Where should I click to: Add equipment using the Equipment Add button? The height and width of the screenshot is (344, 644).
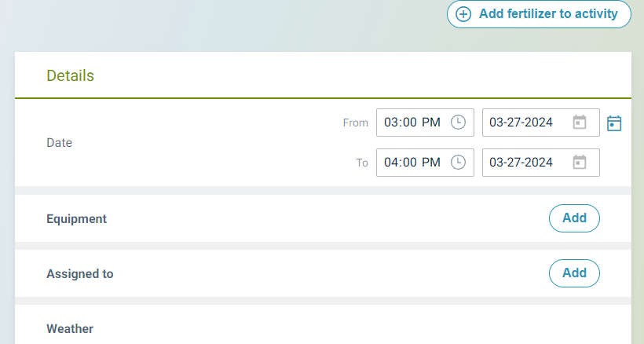(574, 218)
